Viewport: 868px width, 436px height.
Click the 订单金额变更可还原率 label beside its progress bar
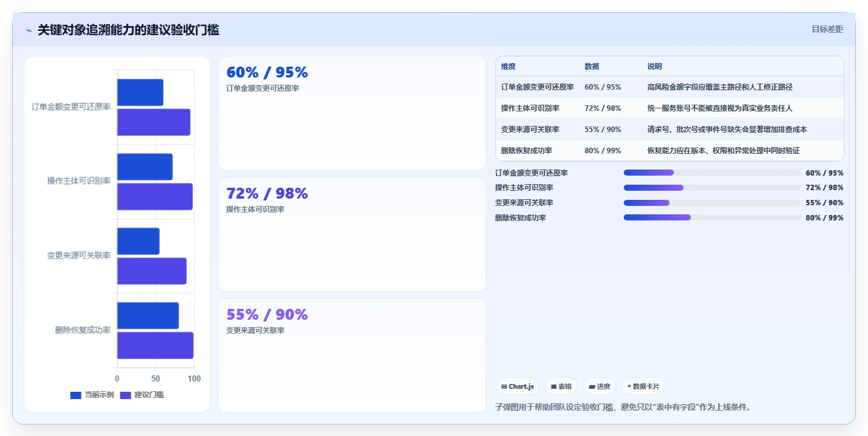(532, 173)
